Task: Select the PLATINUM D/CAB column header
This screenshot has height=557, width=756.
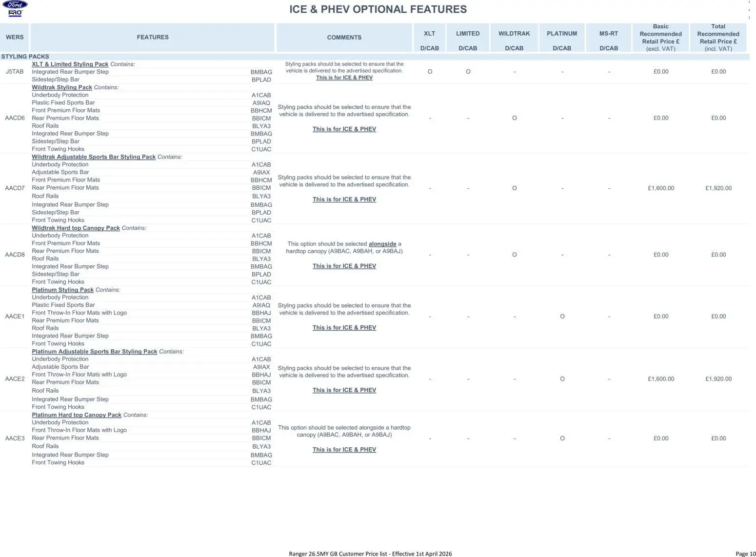Action: (x=562, y=38)
